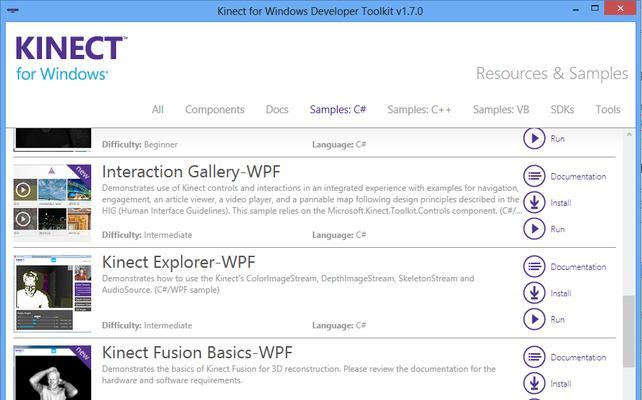642x400 pixels.
Task: Click Install label for Interaction Gallery-WPF
Action: (x=561, y=203)
